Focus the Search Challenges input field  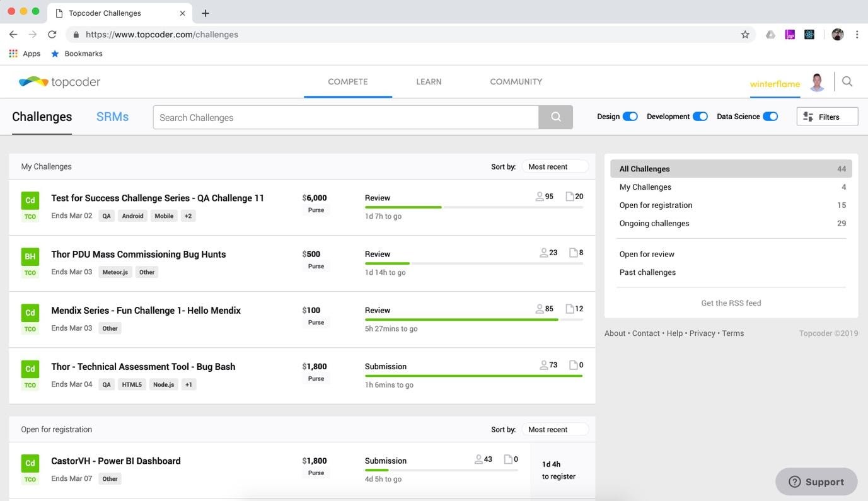click(346, 117)
